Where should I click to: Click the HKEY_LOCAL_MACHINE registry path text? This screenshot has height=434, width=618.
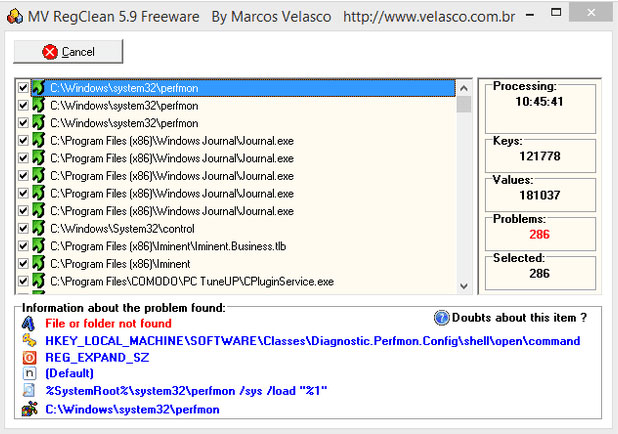click(x=313, y=341)
